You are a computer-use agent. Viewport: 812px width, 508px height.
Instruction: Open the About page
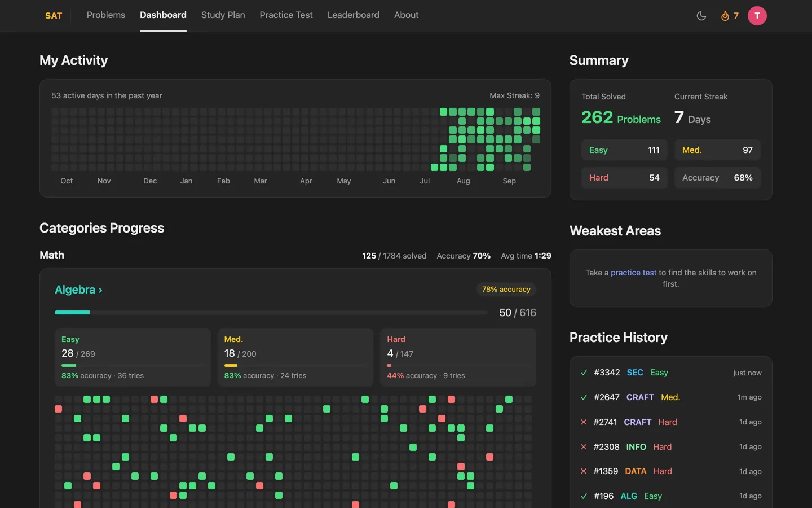tap(406, 15)
